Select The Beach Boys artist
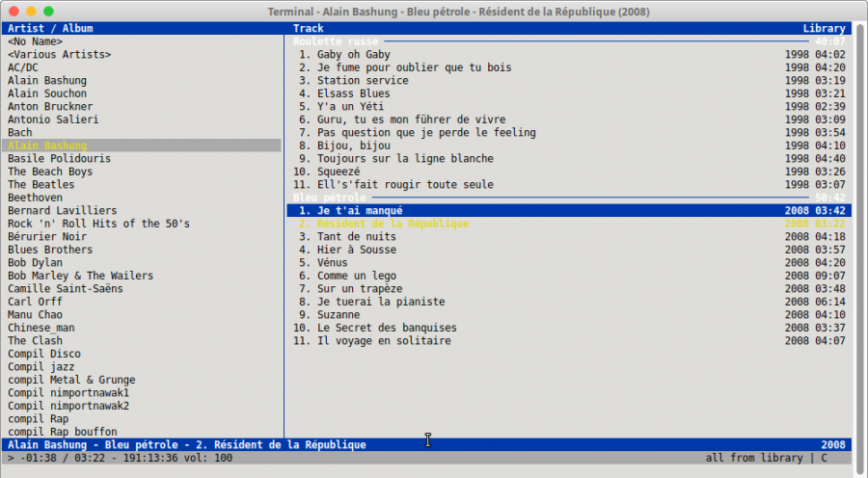Viewport: 868px width, 478px height. point(50,172)
